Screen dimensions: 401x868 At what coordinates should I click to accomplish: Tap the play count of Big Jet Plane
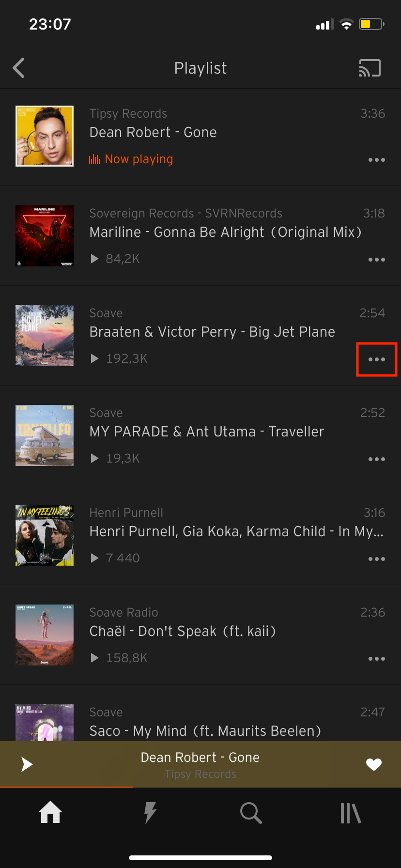tap(119, 359)
